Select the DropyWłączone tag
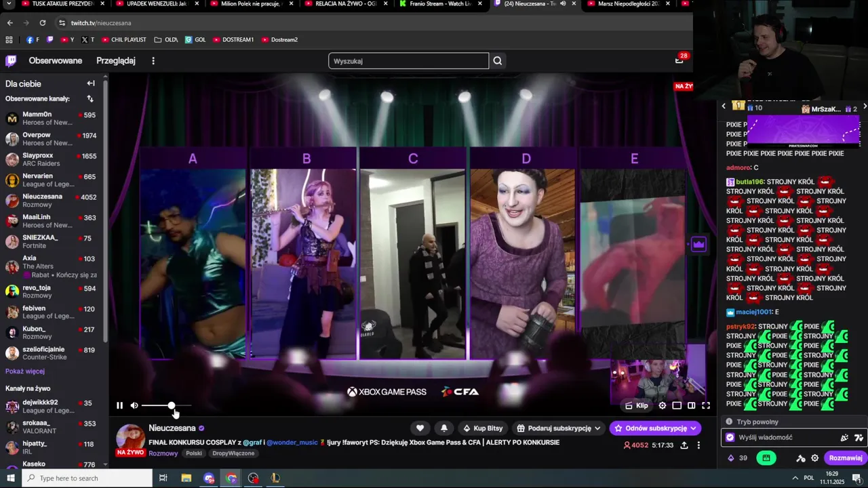This screenshot has height=488, width=868. click(233, 453)
